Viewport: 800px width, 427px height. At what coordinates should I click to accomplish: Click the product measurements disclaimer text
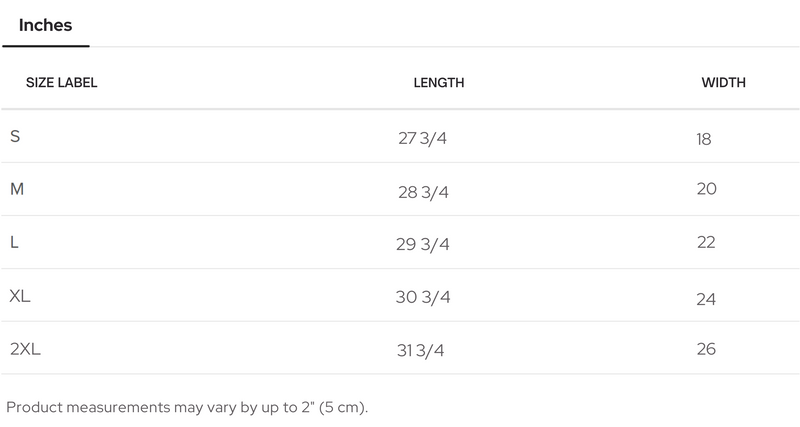(187, 407)
